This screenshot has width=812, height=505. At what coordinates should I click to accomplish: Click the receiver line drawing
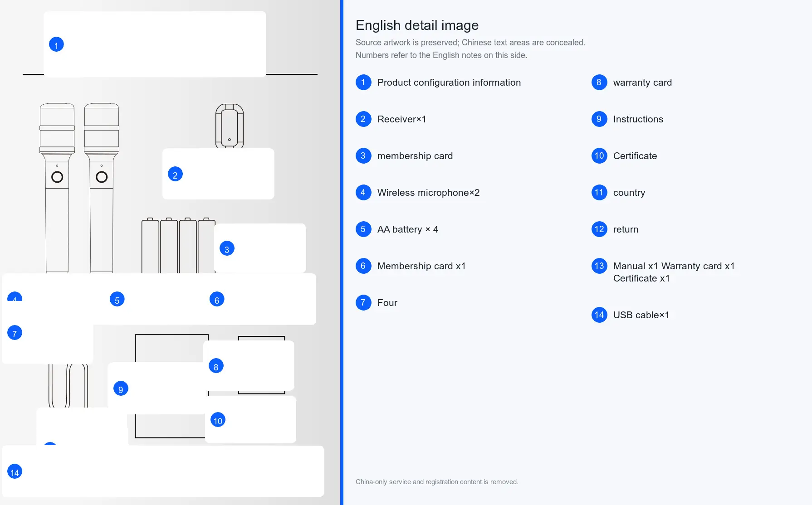pos(230,126)
